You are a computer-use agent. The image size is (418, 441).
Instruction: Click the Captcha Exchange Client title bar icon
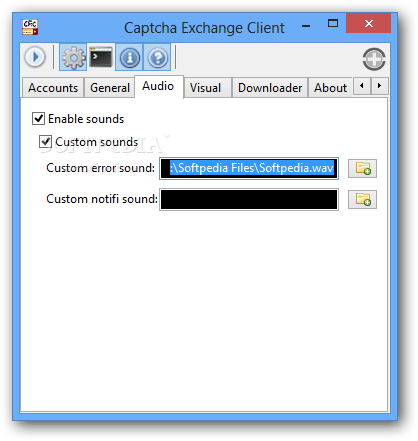coord(30,27)
